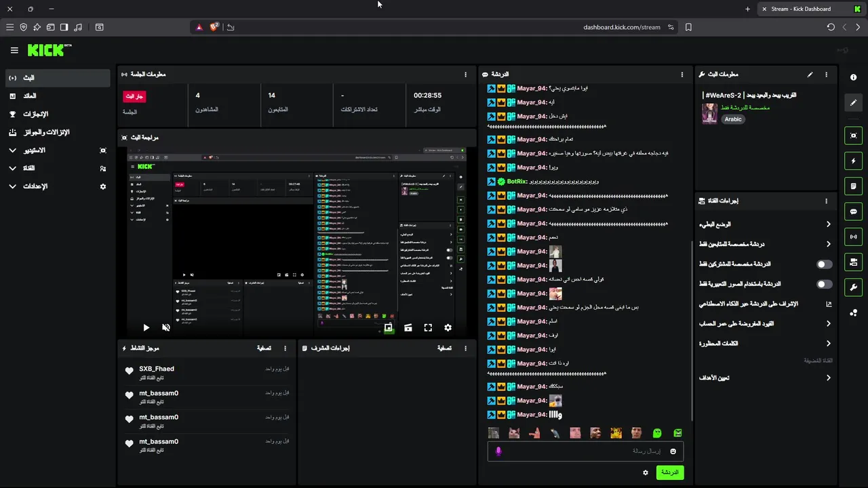Click the server stack icon in right toolbar
Image resolution: width=868 pixels, height=488 pixels.
coord(853,262)
